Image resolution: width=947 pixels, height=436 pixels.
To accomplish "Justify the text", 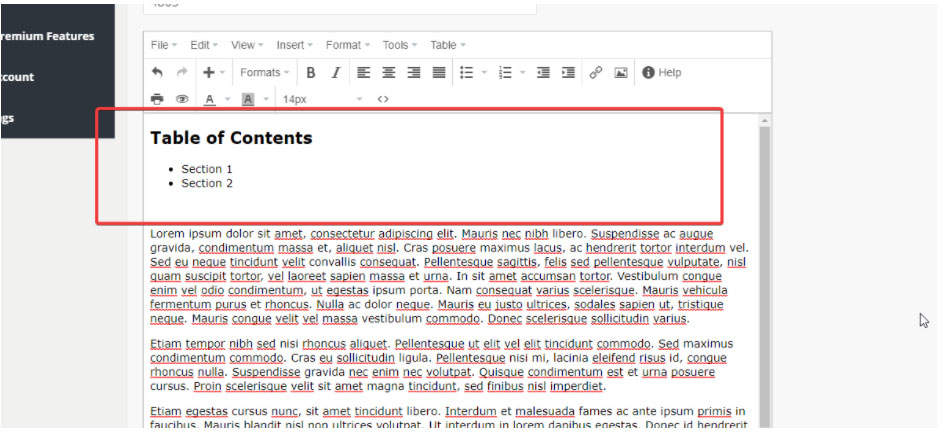I will [439, 72].
